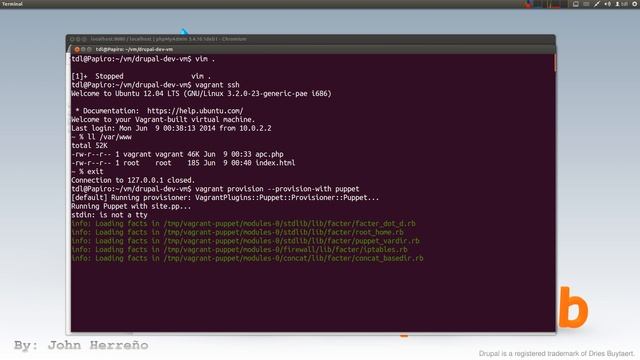The width and height of the screenshot is (640, 360).
Task: Click the terminal's vertical scrollbar handle
Action: 554,62
